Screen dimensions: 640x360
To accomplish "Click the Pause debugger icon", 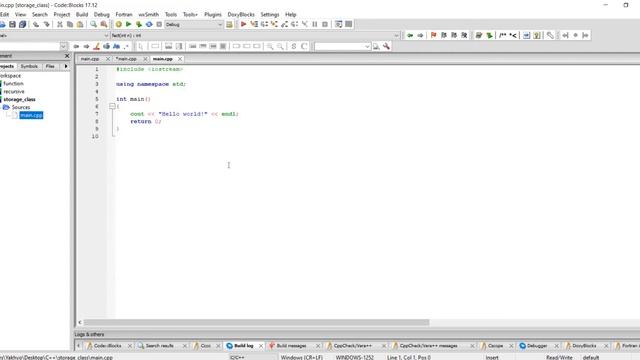I will tap(315, 24).
